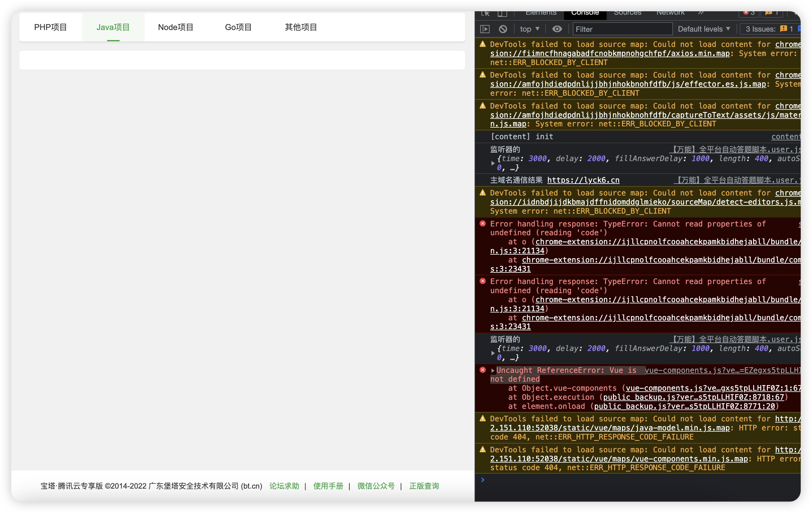812x513 pixels.
Task: Click the first TypeError error icon
Action: click(x=483, y=223)
